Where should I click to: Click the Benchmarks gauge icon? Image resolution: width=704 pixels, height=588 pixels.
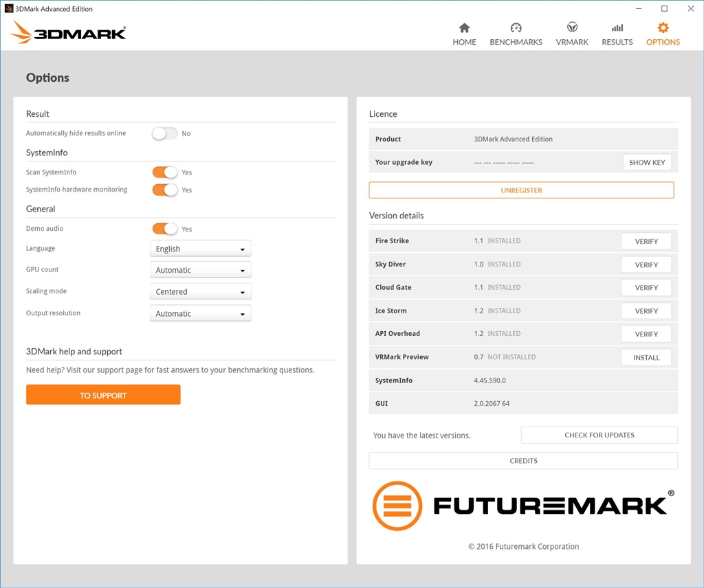(516, 27)
